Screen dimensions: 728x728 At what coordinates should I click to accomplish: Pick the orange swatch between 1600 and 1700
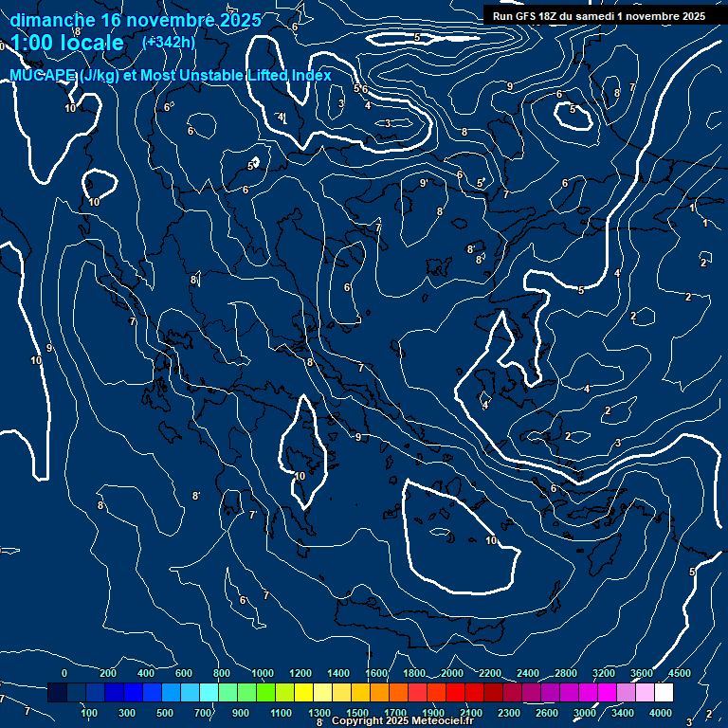pyautogui.click(x=380, y=692)
